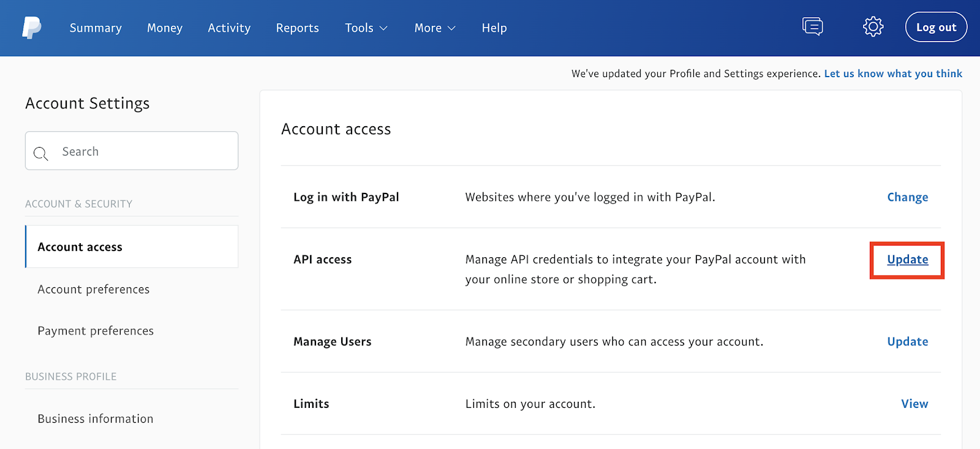This screenshot has height=449, width=980.
Task: Select Business information in the sidebar
Action: click(x=96, y=419)
